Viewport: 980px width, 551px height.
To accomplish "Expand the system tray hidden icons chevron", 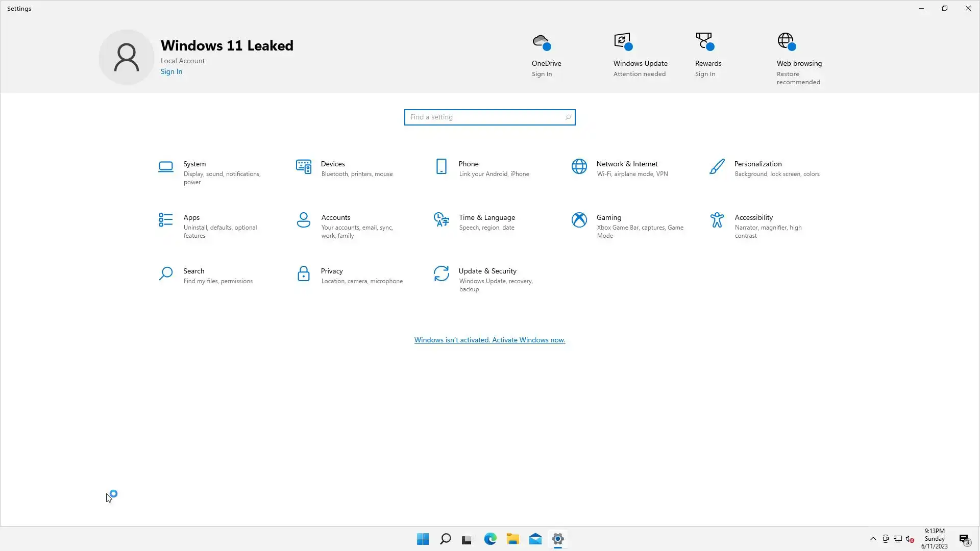I will click(873, 539).
